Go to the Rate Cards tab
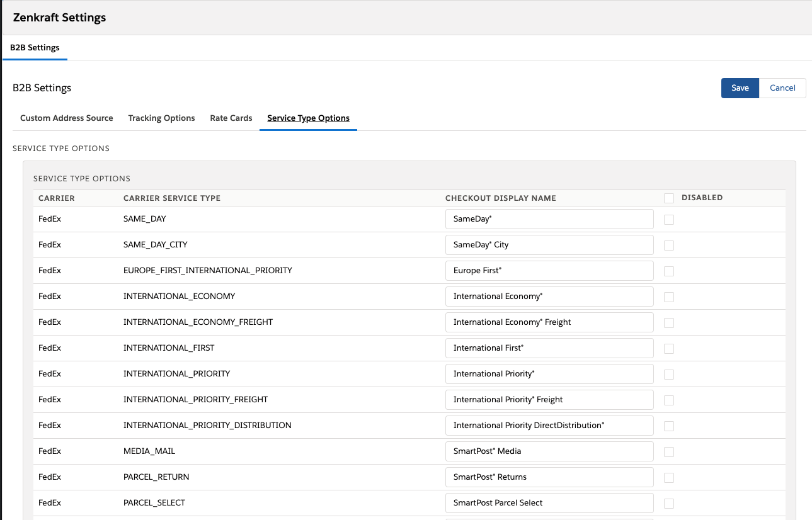812x520 pixels. click(x=231, y=118)
